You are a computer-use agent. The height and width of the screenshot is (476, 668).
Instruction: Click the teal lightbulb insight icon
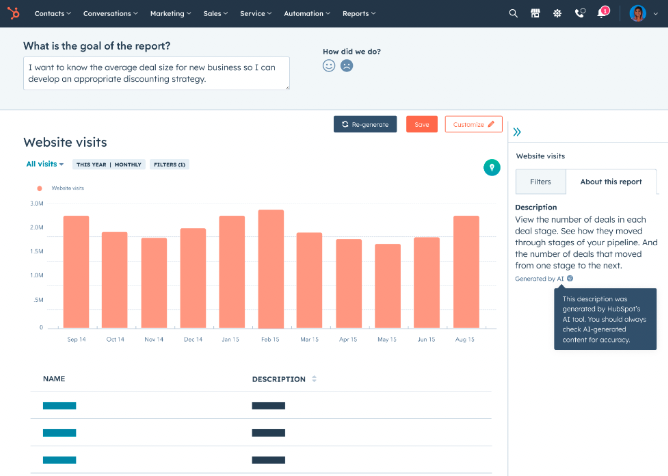click(x=491, y=167)
